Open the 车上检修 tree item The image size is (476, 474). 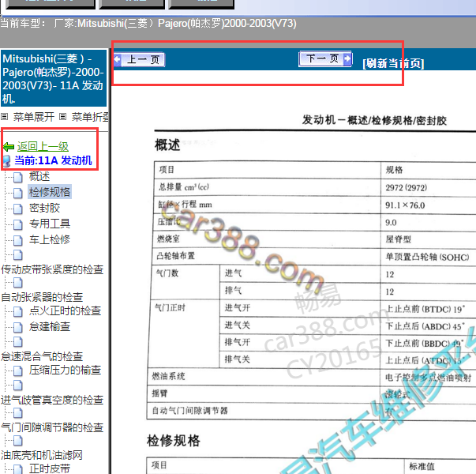[x=50, y=239]
